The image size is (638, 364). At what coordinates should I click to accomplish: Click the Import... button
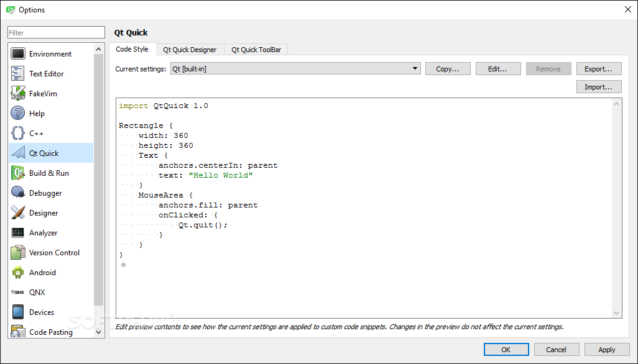[x=599, y=87]
